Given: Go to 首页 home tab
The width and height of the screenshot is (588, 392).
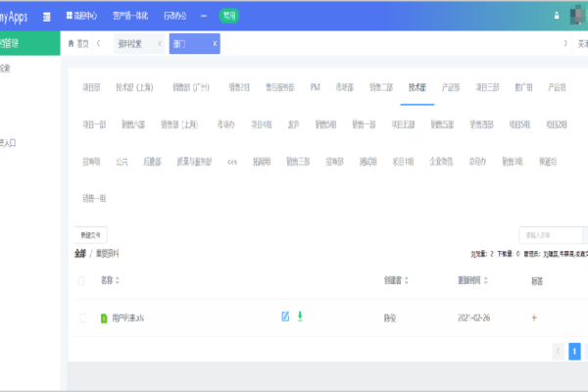Looking at the screenshot, I should pyautogui.click(x=78, y=43).
